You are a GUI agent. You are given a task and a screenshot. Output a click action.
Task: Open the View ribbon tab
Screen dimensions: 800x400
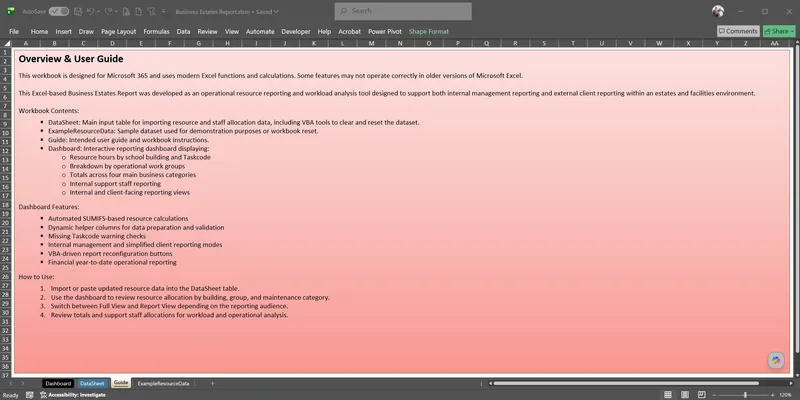pos(232,32)
